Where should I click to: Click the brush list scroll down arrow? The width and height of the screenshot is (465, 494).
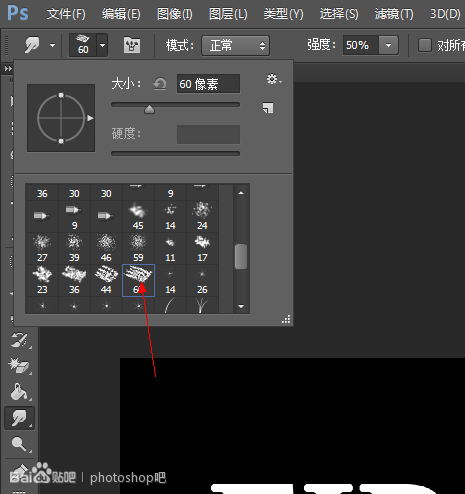[x=241, y=306]
